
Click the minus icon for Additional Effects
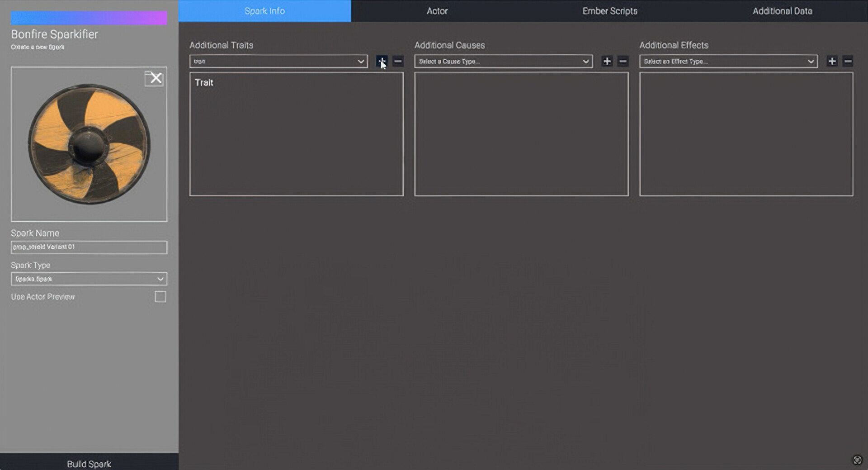pyautogui.click(x=848, y=61)
